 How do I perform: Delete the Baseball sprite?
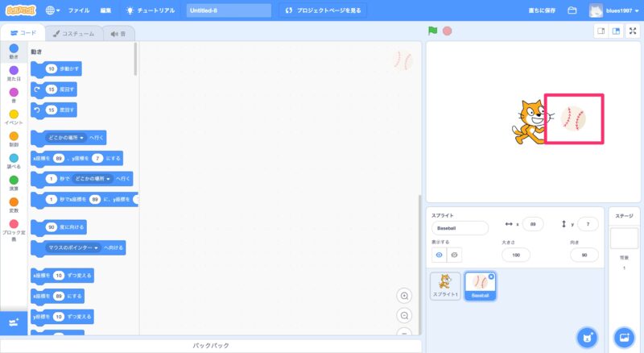[491, 276]
